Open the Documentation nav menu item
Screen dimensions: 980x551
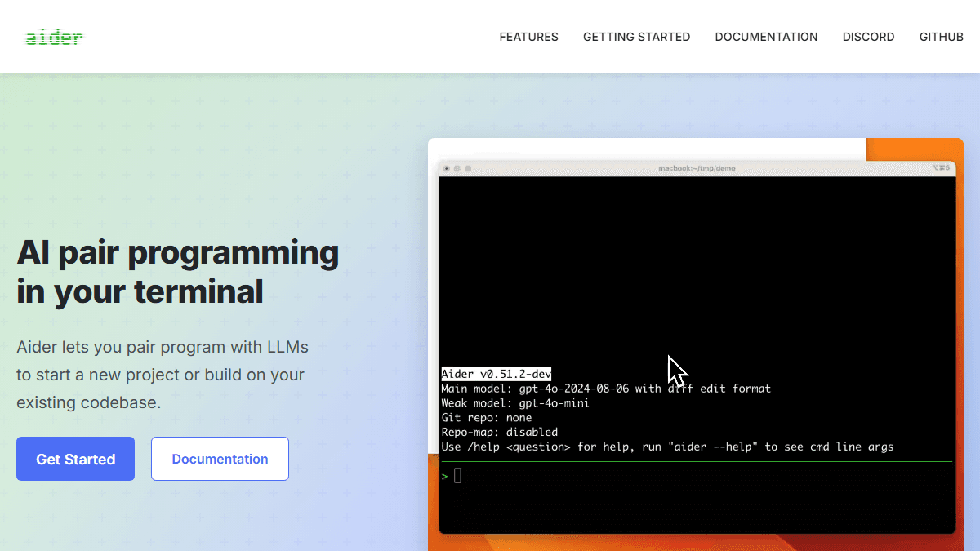click(767, 37)
